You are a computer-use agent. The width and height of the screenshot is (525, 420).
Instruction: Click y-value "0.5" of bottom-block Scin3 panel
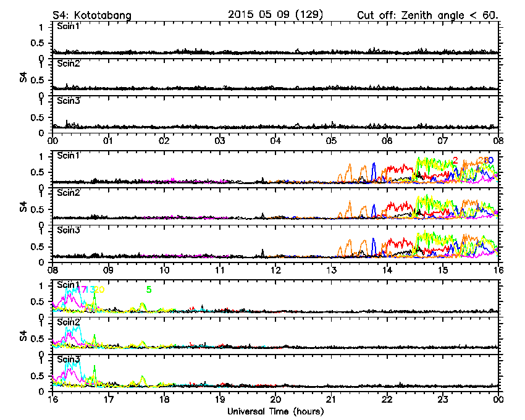pyautogui.click(x=37, y=377)
